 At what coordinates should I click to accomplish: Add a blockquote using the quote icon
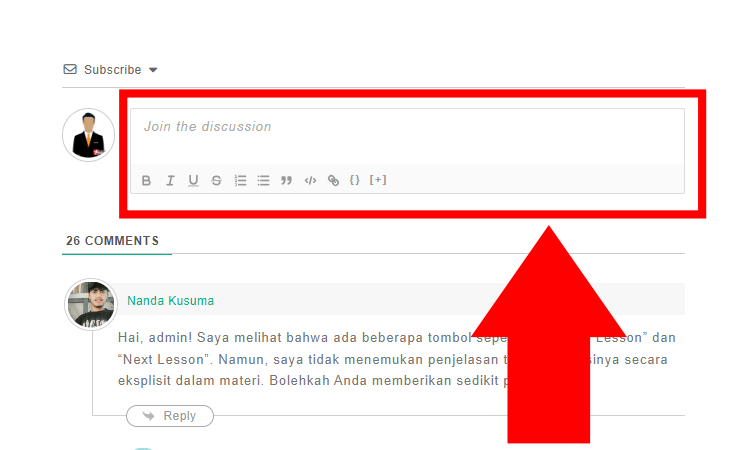[287, 181]
